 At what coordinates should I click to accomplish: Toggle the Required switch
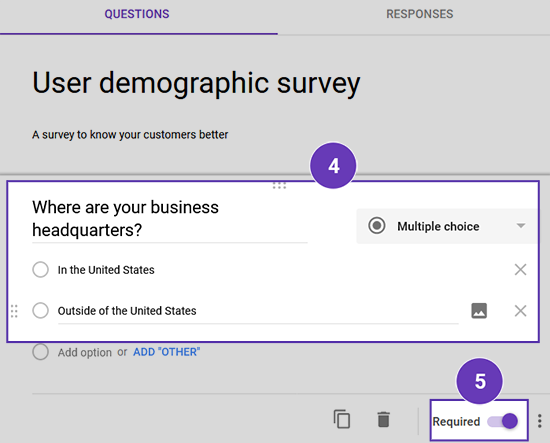[502, 421]
